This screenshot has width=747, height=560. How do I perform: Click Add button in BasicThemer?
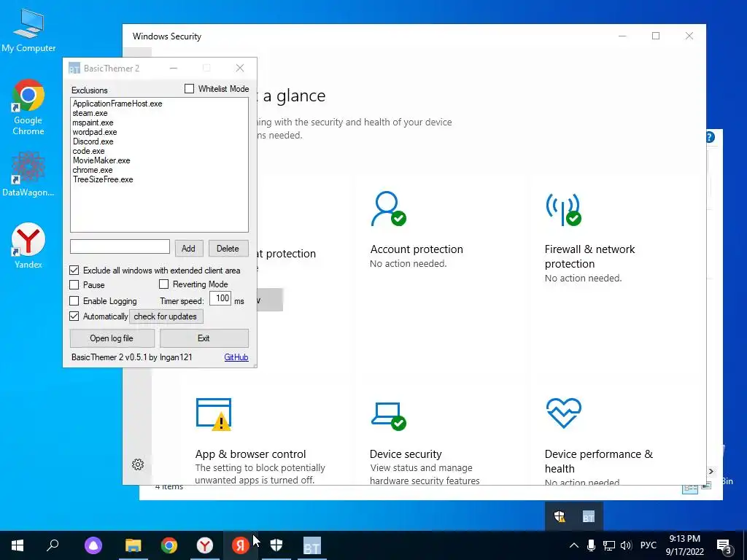pyautogui.click(x=188, y=248)
